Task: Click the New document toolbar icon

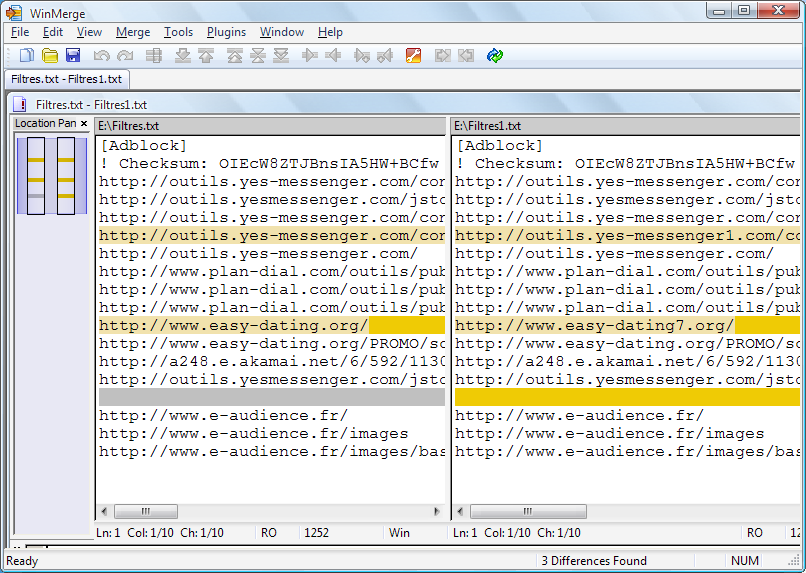Action: [26, 55]
